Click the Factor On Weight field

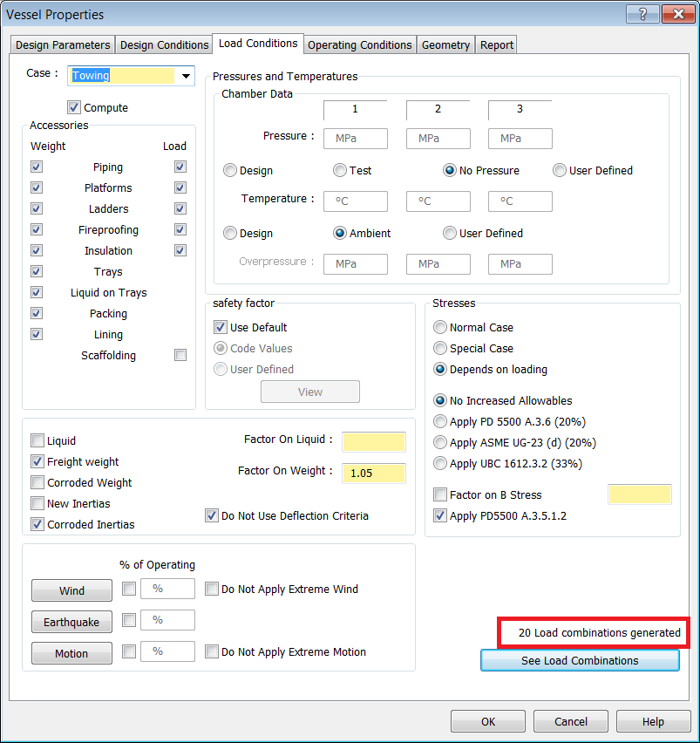(374, 474)
